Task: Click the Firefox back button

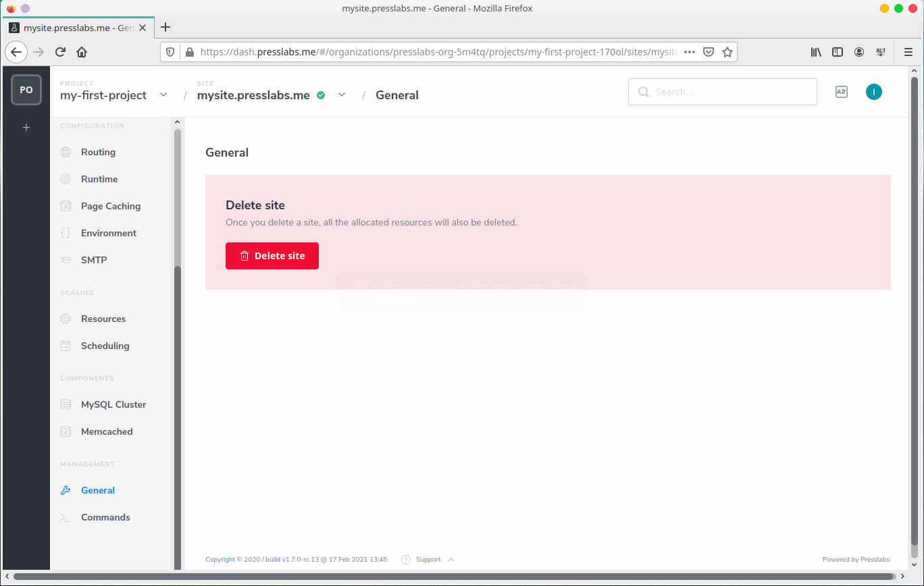Action: [x=16, y=52]
